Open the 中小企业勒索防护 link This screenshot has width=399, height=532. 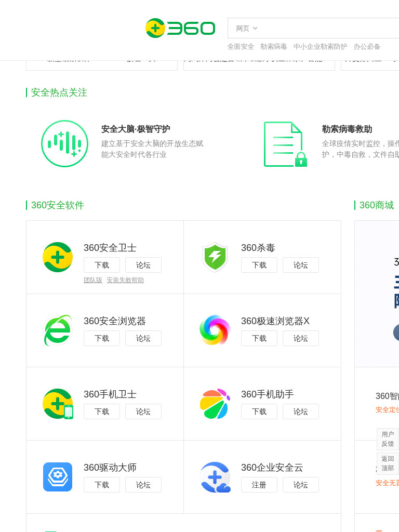coord(320,46)
